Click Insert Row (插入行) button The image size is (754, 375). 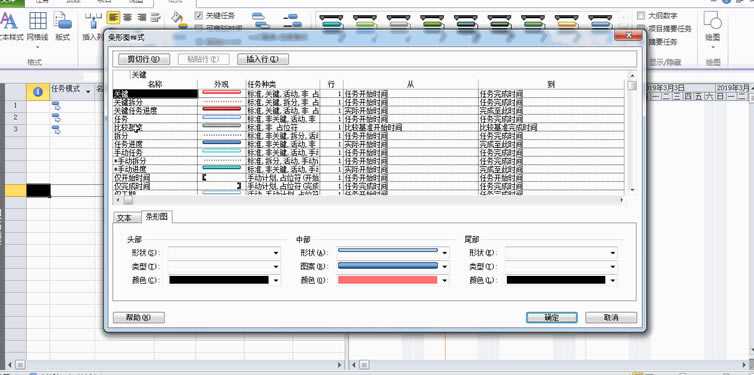[x=263, y=59]
